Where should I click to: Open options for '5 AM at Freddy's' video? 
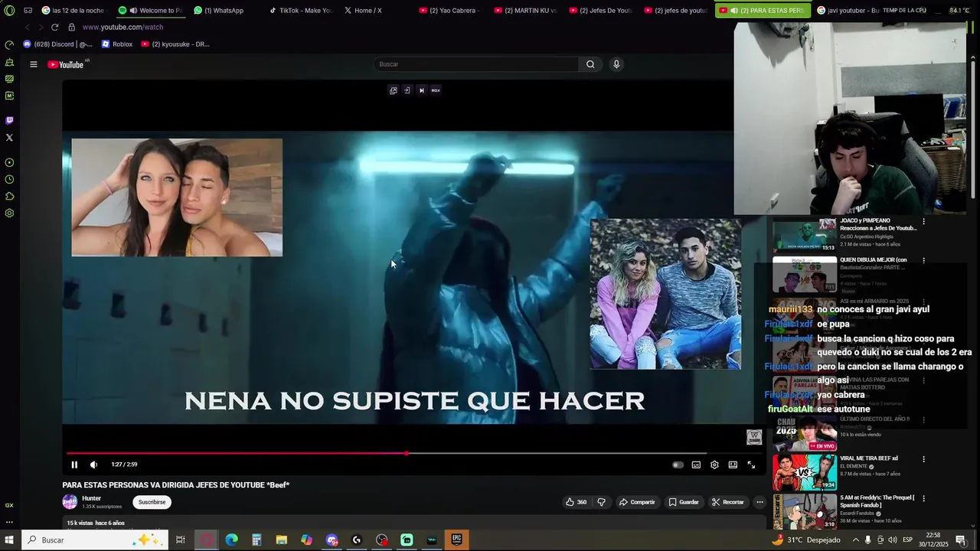point(923,499)
